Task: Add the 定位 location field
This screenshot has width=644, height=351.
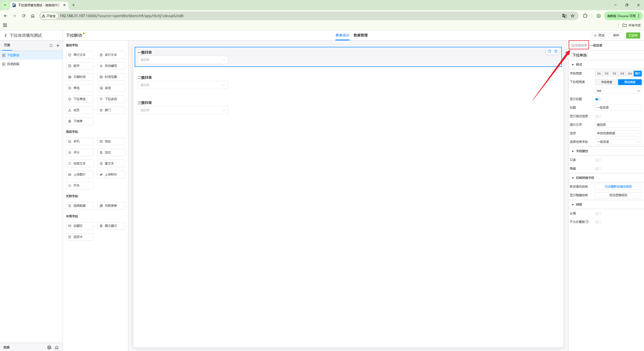Action: coord(111,152)
